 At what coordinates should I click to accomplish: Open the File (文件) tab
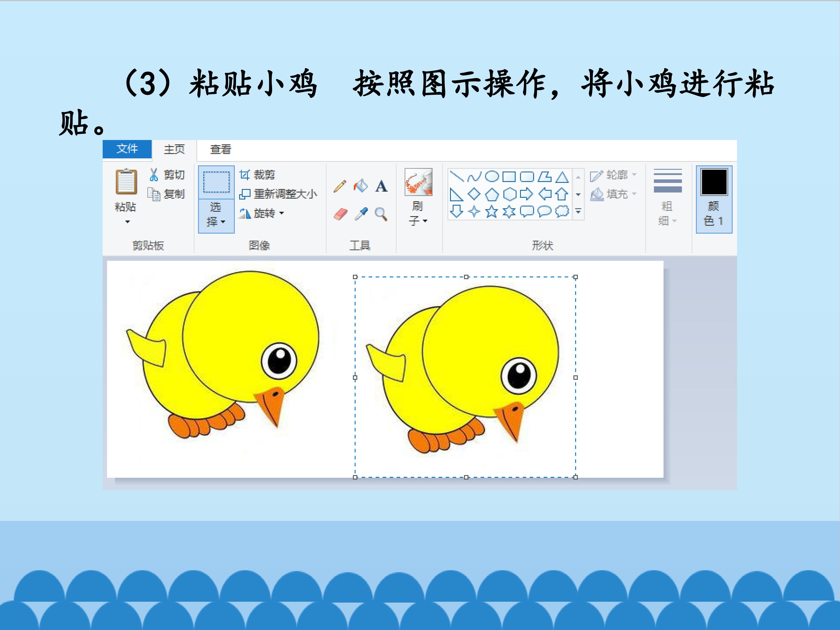tap(127, 148)
